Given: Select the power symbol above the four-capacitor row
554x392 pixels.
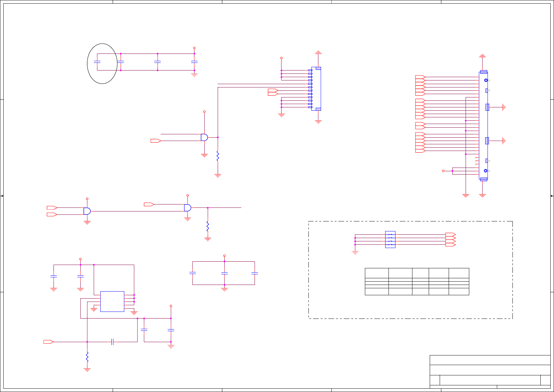Looking at the screenshot, I should tap(194, 48).
